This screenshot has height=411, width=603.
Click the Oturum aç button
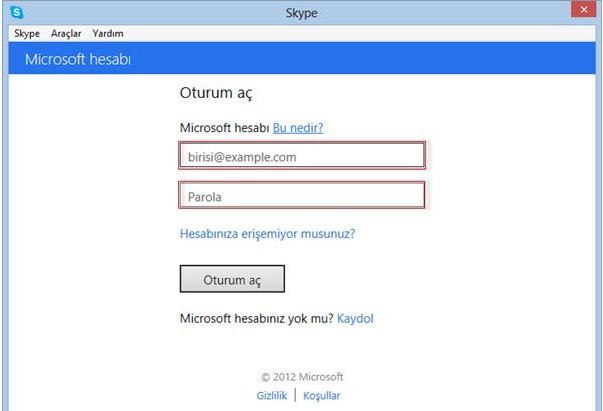[x=232, y=279]
